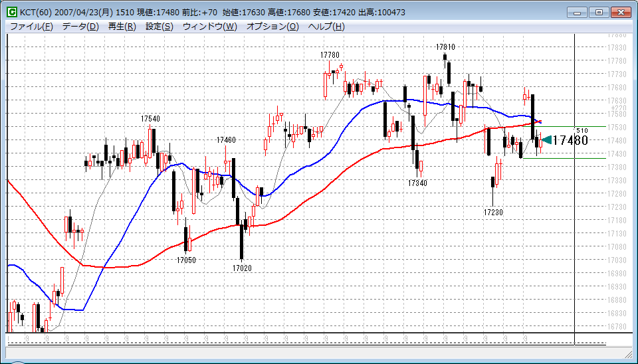Click the 17050 low price label

(x=186, y=260)
